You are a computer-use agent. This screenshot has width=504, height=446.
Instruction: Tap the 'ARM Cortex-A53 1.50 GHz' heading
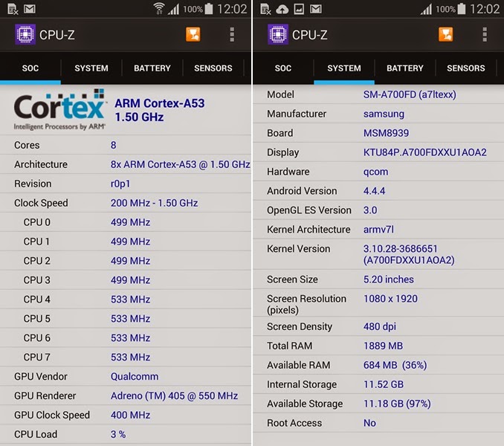(159, 110)
